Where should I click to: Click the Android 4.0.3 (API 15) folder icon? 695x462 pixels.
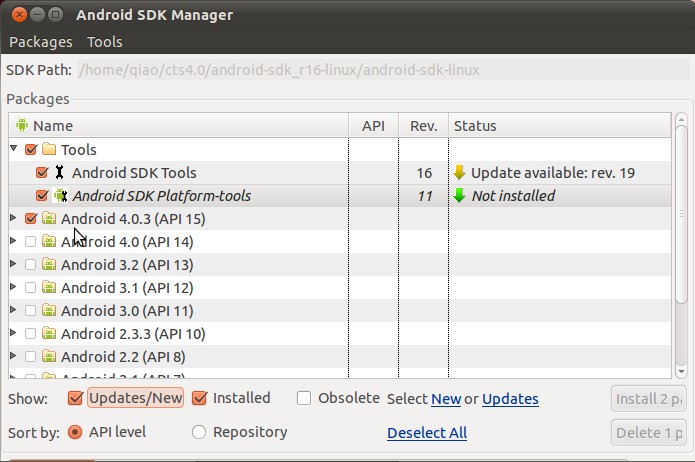pos(49,218)
